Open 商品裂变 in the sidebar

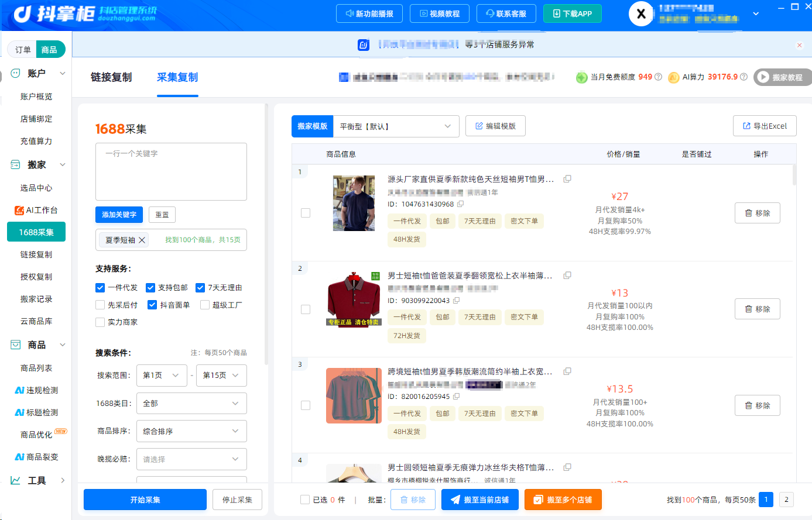click(x=36, y=457)
